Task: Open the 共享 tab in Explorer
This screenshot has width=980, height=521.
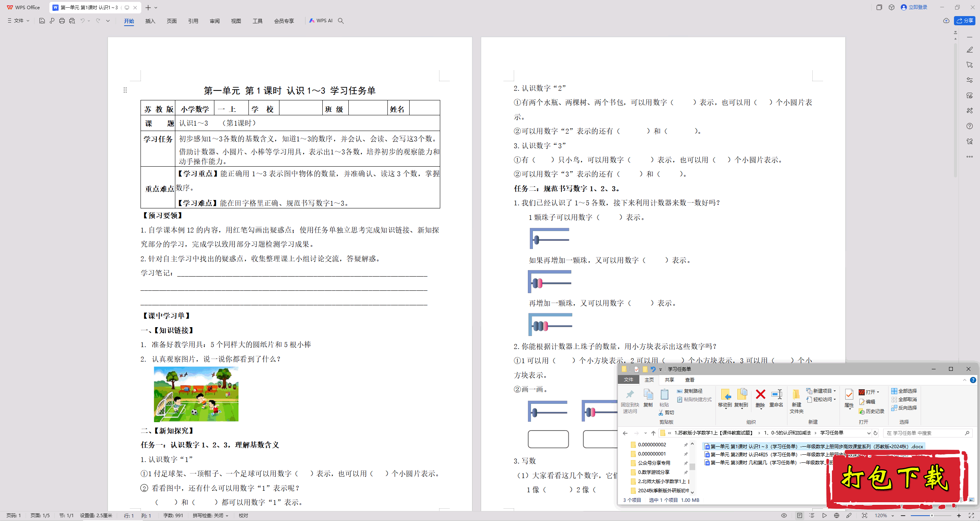Action: (x=670, y=380)
